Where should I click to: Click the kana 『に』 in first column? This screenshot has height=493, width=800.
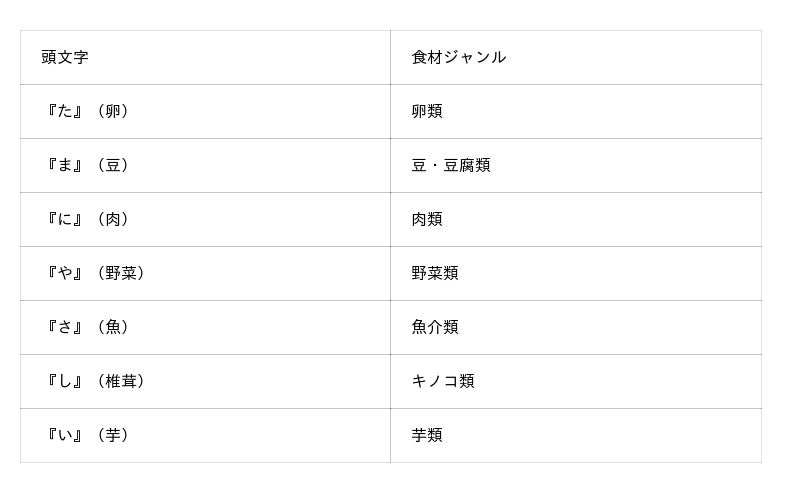[65, 219]
